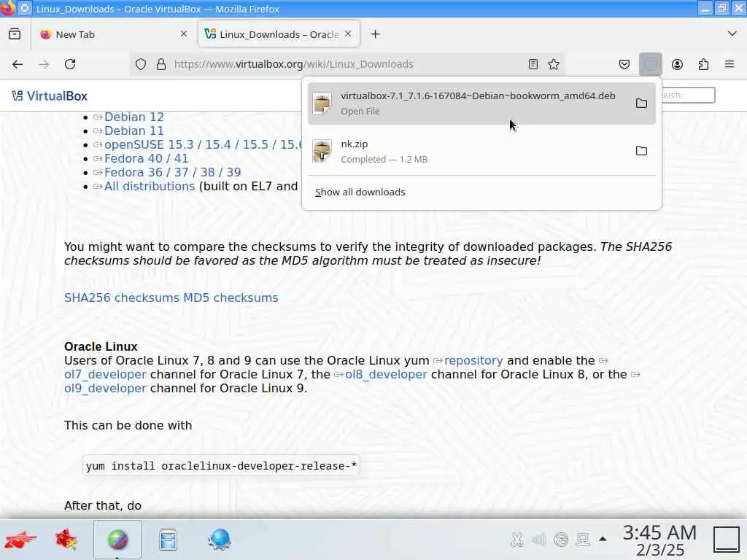Bookmark this page with star icon

(554, 64)
